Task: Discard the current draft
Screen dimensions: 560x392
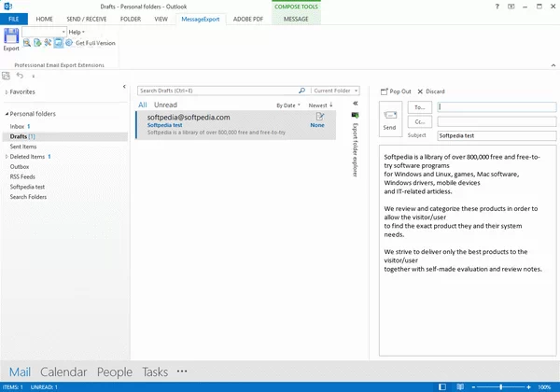Action: click(x=431, y=91)
